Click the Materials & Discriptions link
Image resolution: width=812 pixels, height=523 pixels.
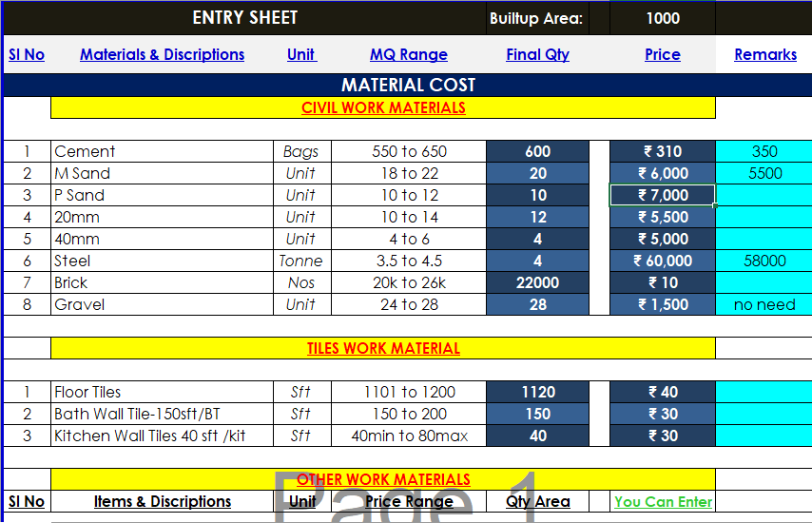pos(162,54)
